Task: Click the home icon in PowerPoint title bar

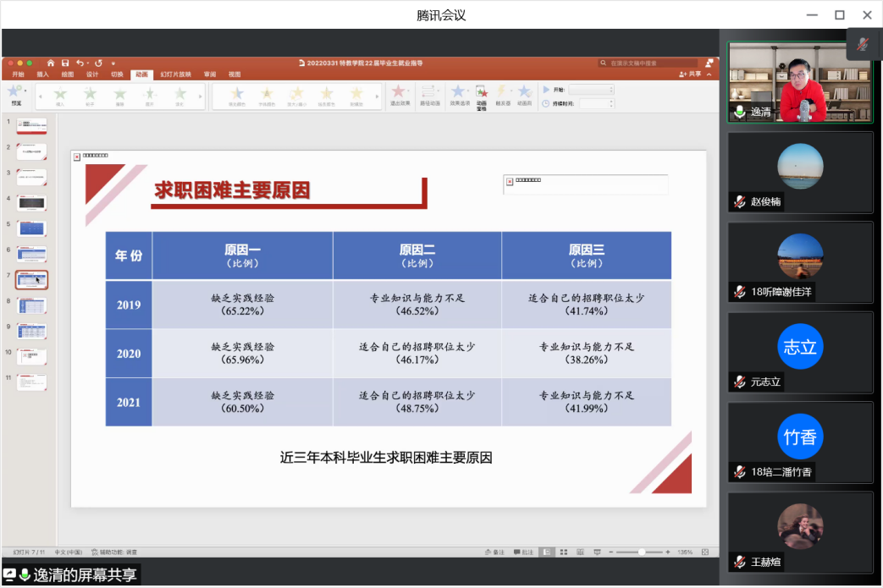Action: [51, 63]
